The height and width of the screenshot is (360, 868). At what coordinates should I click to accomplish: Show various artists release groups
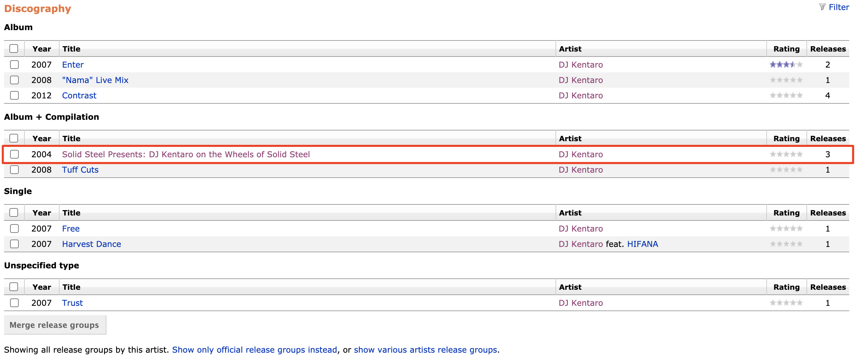[426, 350]
